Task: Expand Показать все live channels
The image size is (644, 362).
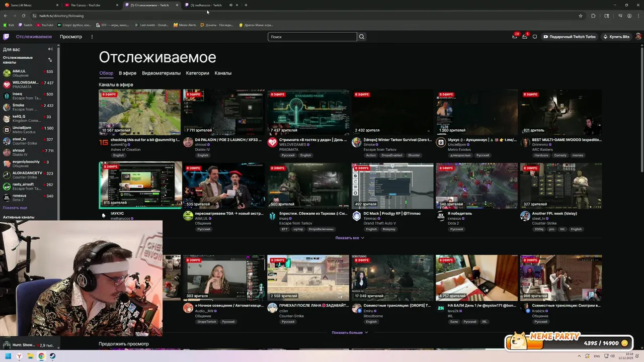Action: click(350, 238)
